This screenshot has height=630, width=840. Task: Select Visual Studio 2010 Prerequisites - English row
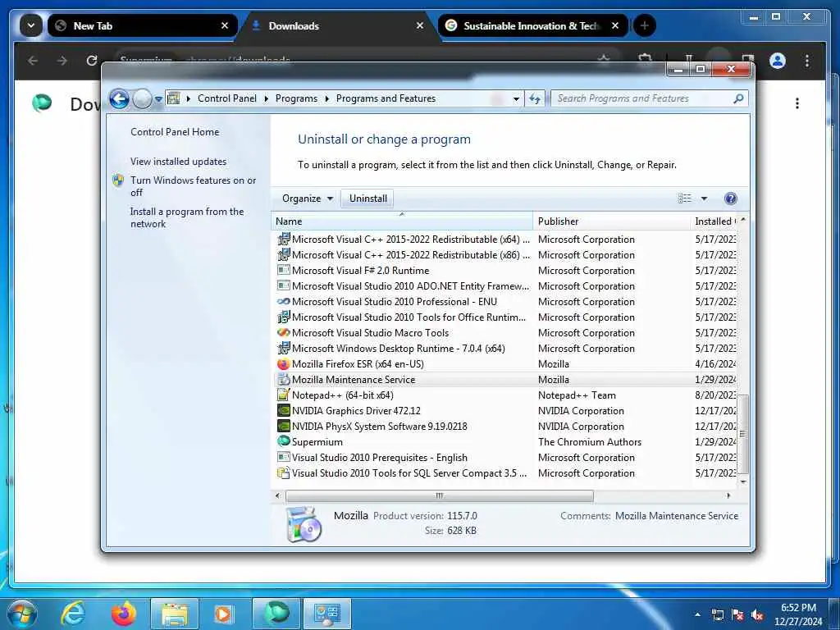click(505, 458)
